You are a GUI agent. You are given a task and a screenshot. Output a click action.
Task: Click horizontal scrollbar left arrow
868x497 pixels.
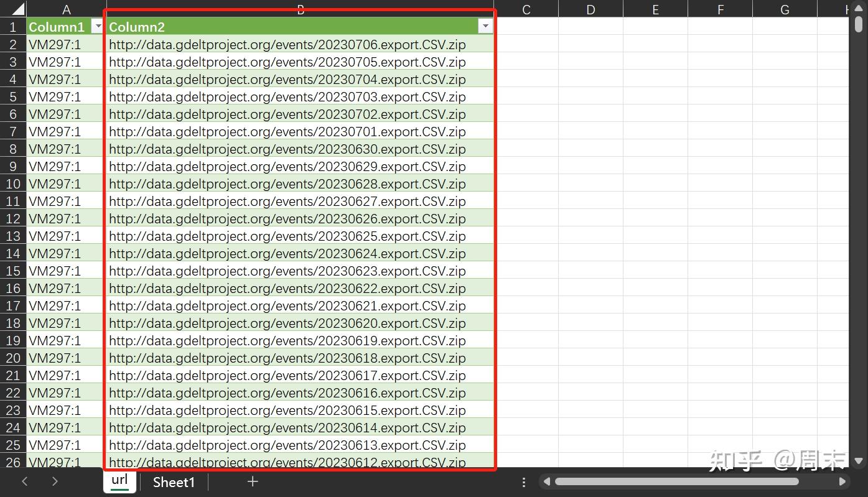547,481
